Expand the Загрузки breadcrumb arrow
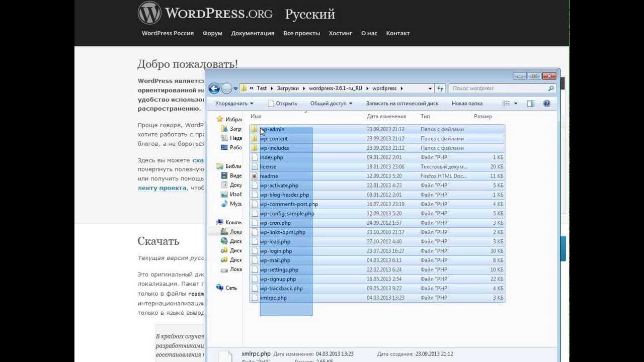Image resolution: width=644 pixels, height=362 pixels. coord(304,88)
